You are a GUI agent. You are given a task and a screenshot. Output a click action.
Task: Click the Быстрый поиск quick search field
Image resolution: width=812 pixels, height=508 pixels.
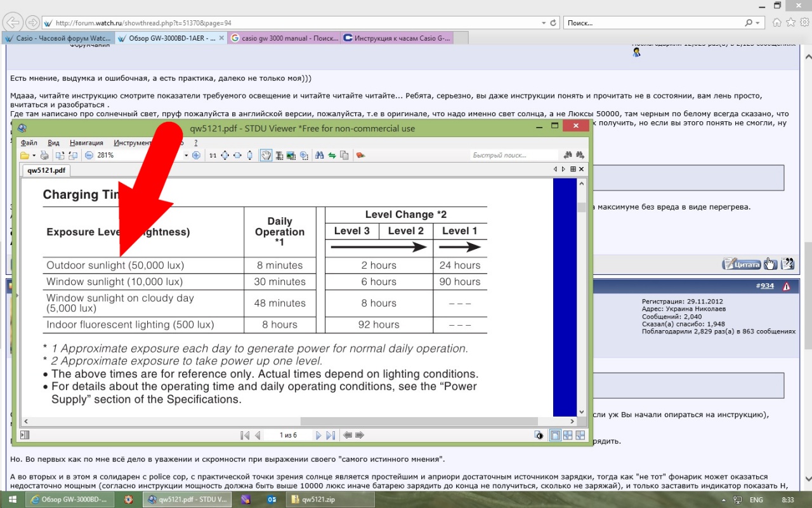click(x=514, y=155)
